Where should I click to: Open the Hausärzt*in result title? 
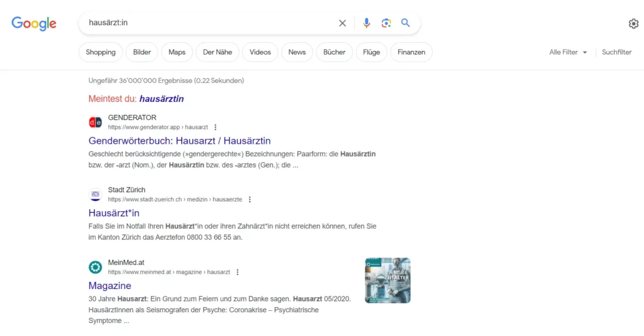click(114, 213)
